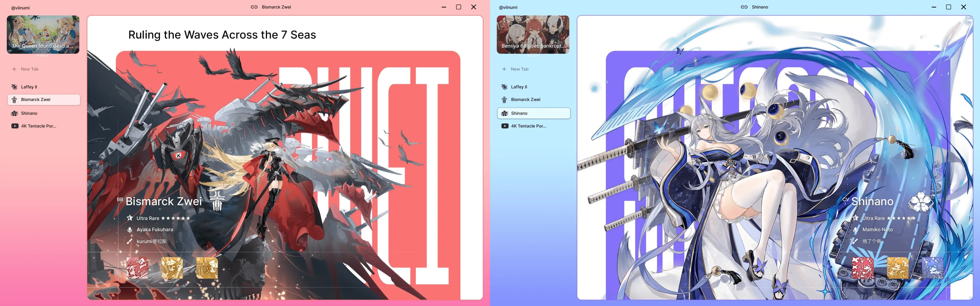Viewport: 980px width, 306px height.
Task: Click the last gold skill icon on Bismarck Zwei's card
Action: [207, 267]
